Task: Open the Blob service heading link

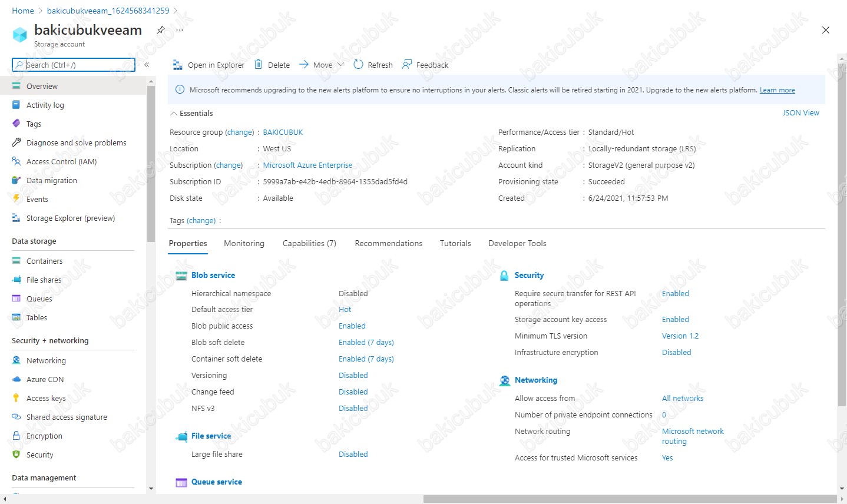Action: pyautogui.click(x=213, y=275)
